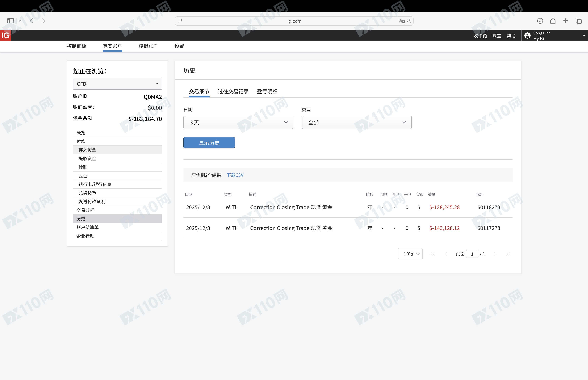Toggle the Safari sidebar icon
Image resolution: width=588 pixels, height=380 pixels.
tap(10, 21)
